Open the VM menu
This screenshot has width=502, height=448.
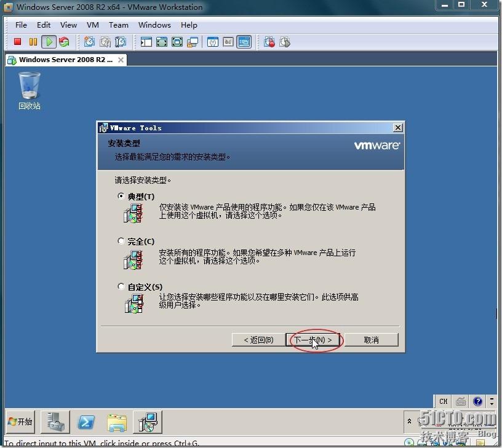point(92,25)
